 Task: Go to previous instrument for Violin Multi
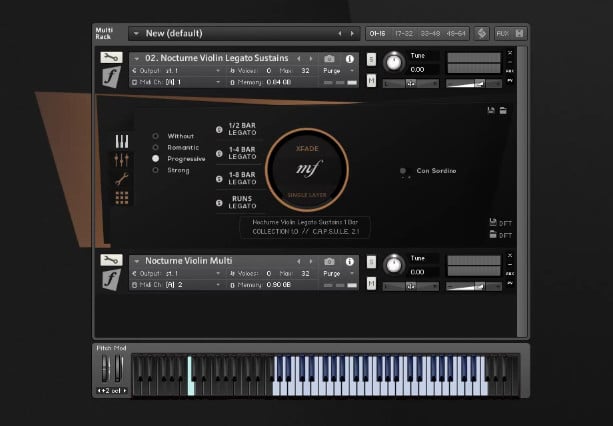(299, 261)
